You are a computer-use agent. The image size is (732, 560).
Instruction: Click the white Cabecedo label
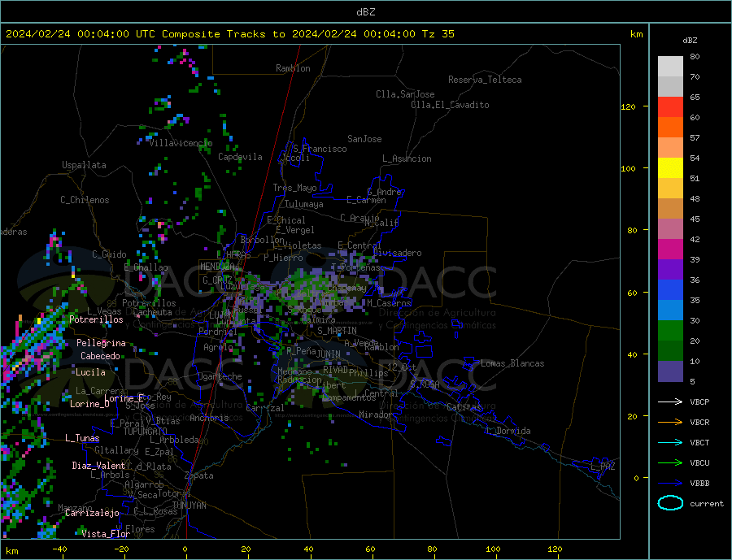100,356
